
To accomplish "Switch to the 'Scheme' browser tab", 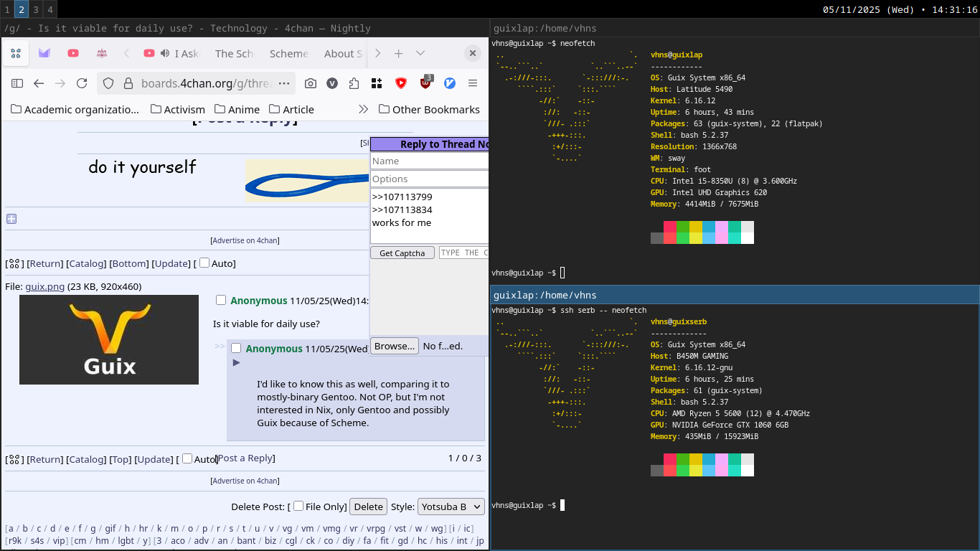I will click(x=289, y=53).
